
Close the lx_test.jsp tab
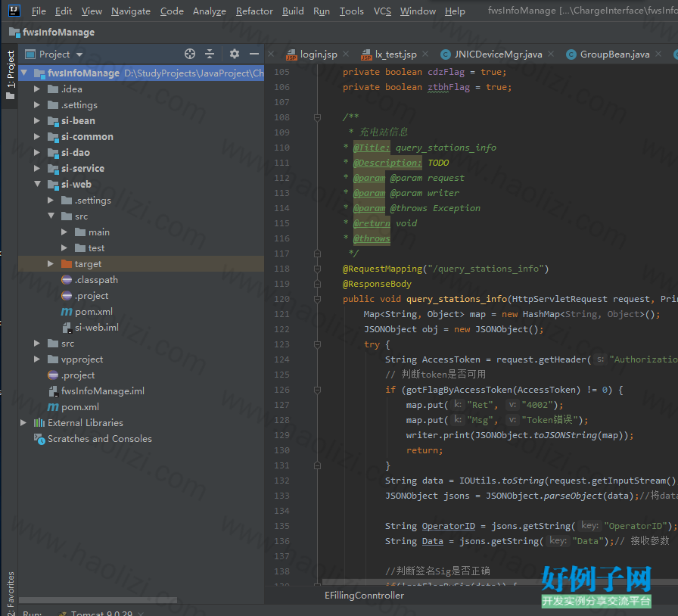[x=425, y=54]
